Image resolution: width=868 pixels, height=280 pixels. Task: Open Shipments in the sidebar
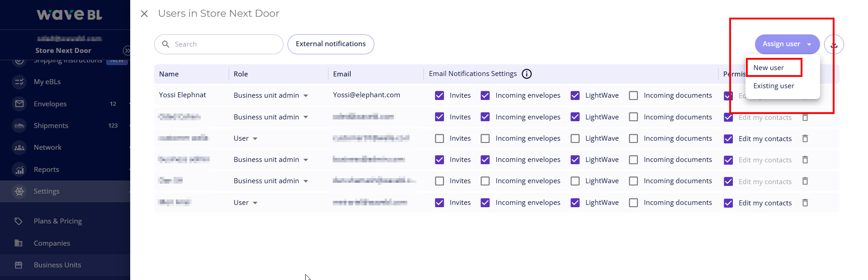click(51, 126)
